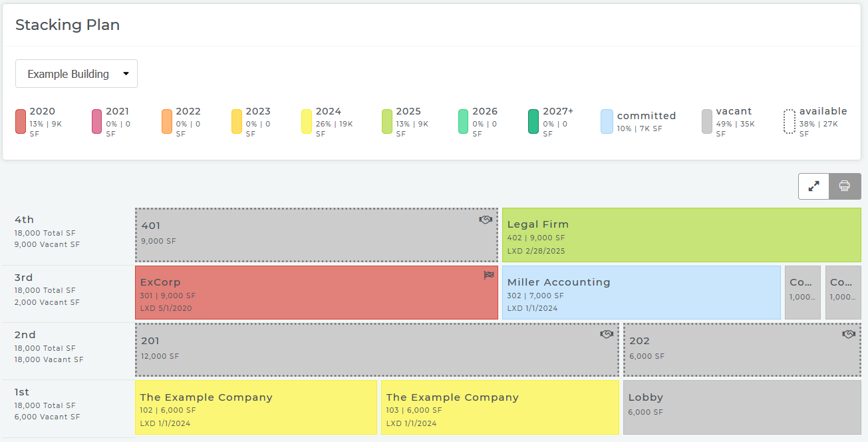Click the 4th floor label

tap(25, 220)
